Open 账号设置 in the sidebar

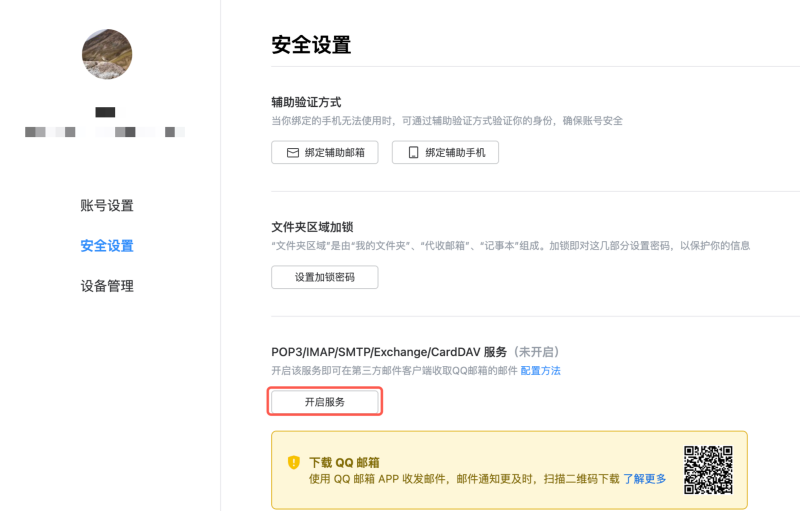pyautogui.click(x=107, y=206)
